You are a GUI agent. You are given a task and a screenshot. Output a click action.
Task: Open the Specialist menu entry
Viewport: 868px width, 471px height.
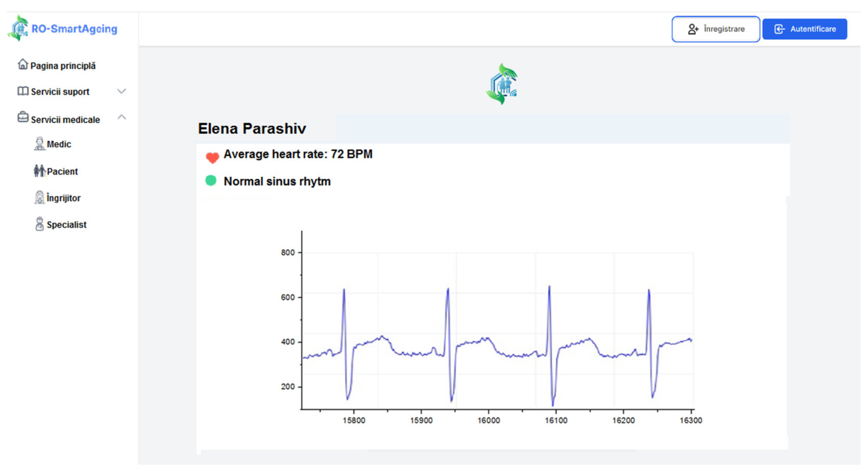[66, 225]
